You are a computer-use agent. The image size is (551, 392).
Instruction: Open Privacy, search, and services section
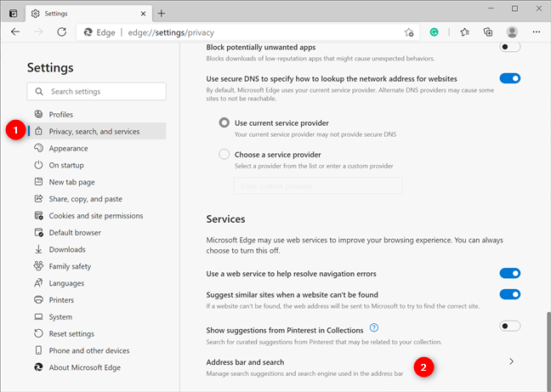pyautogui.click(x=96, y=131)
